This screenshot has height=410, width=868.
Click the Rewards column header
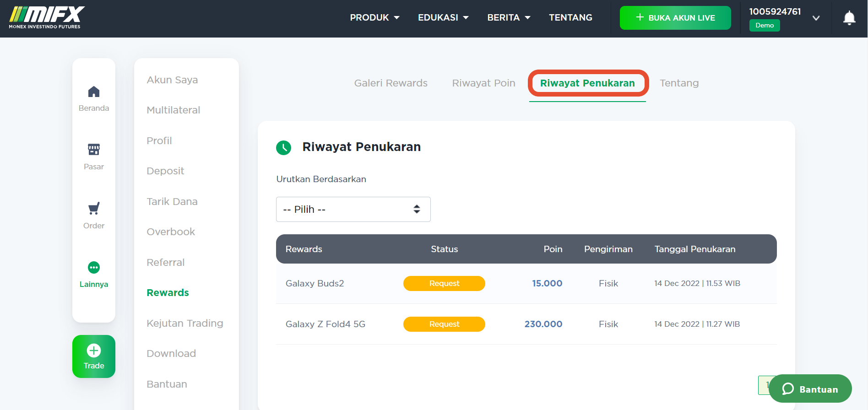(x=304, y=249)
